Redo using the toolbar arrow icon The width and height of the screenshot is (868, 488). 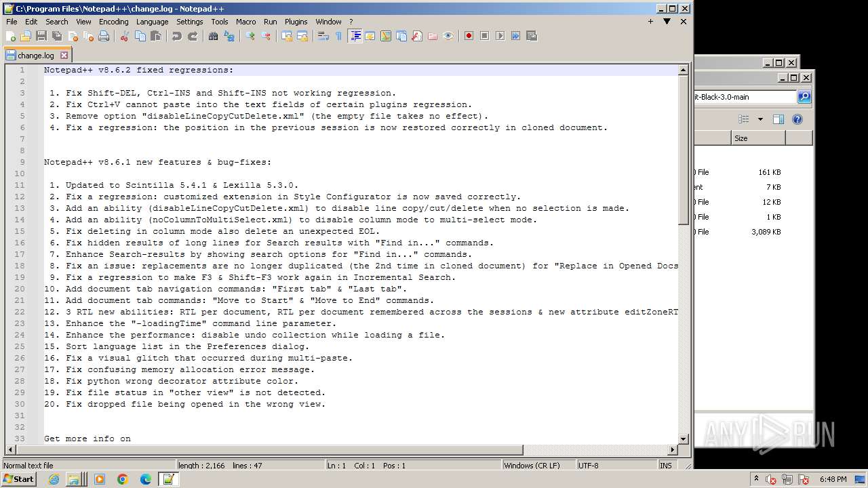(192, 36)
